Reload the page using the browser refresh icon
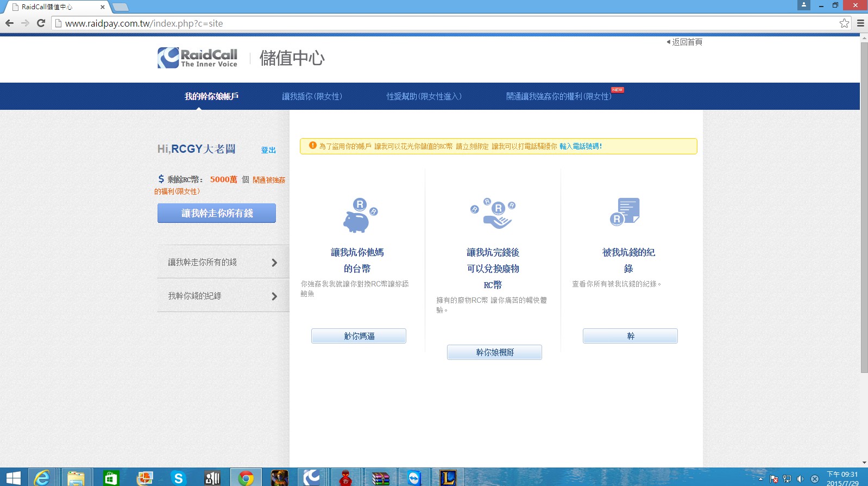 (41, 23)
